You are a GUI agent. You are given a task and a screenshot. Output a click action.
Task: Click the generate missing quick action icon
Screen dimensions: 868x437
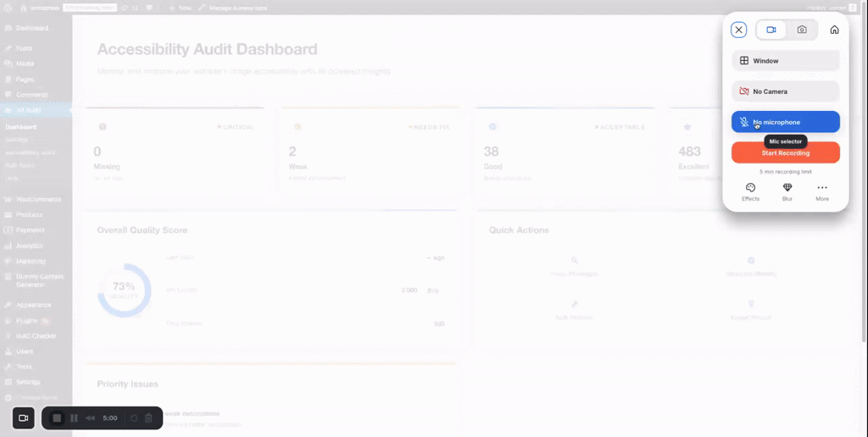(x=751, y=260)
